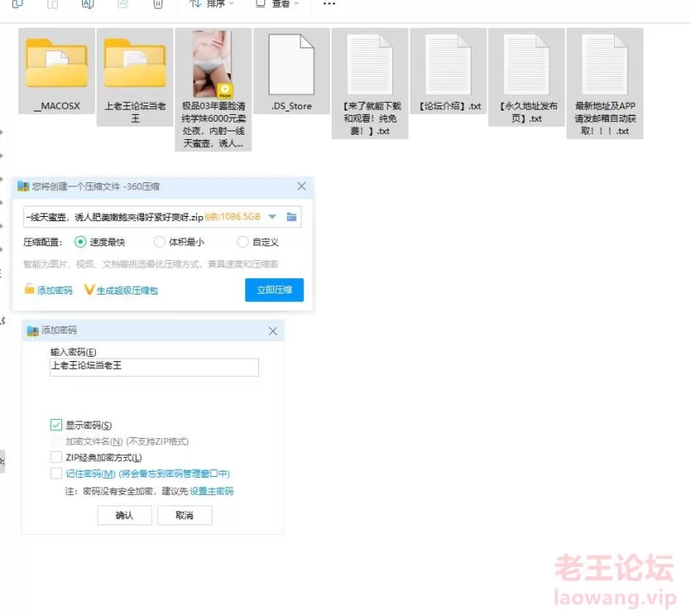
Task: Click the trash delete icon in toolbar
Action: 158,4
